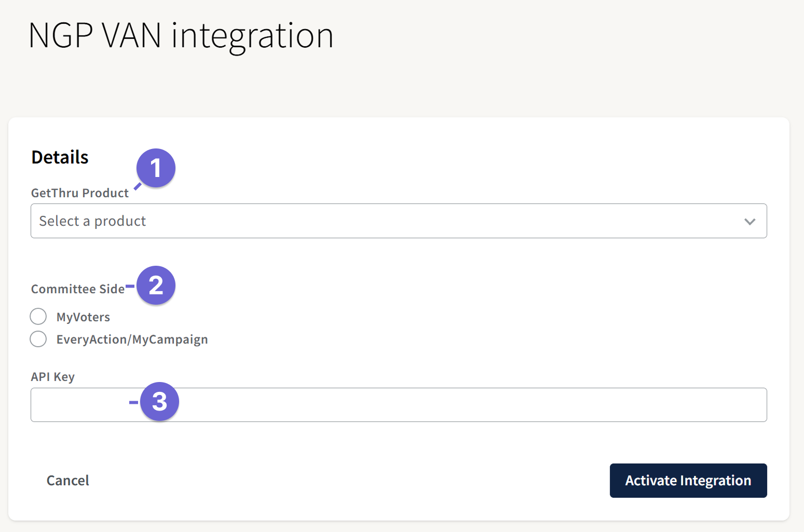Viewport: 804px width, 532px height.
Task: Click the 'EveryAction/MyCampaign' label text
Action: (132, 339)
